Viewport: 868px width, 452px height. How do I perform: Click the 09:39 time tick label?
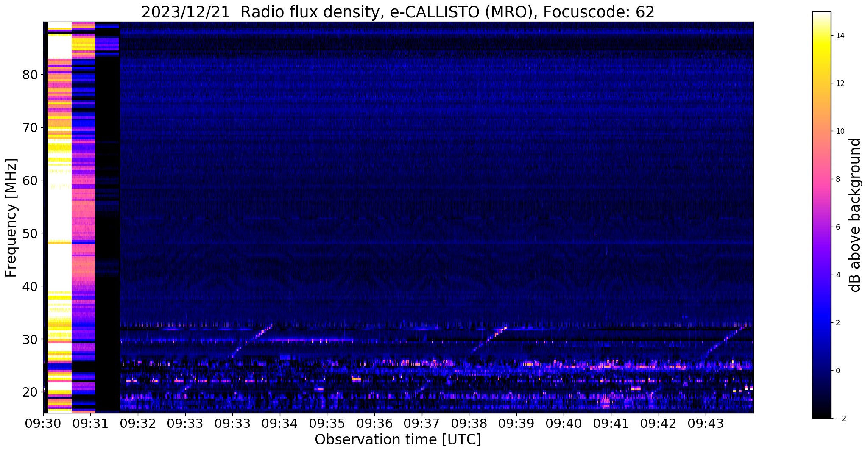[516, 423]
